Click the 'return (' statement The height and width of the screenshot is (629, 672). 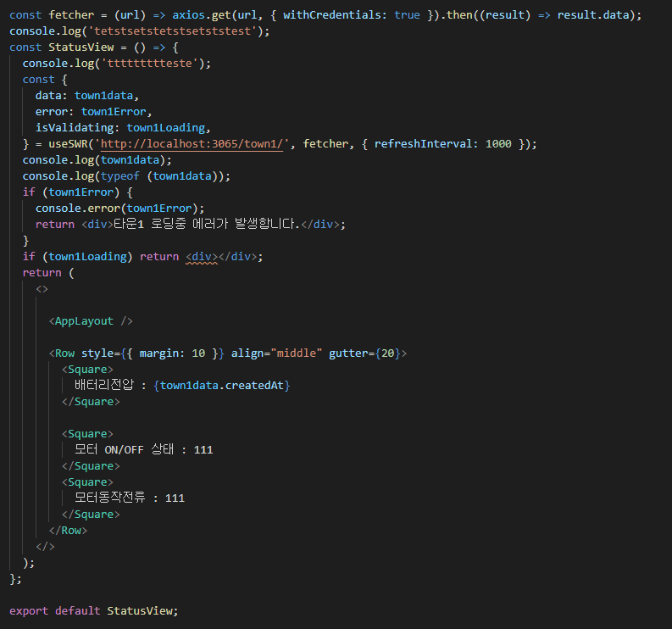click(x=48, y=273)
